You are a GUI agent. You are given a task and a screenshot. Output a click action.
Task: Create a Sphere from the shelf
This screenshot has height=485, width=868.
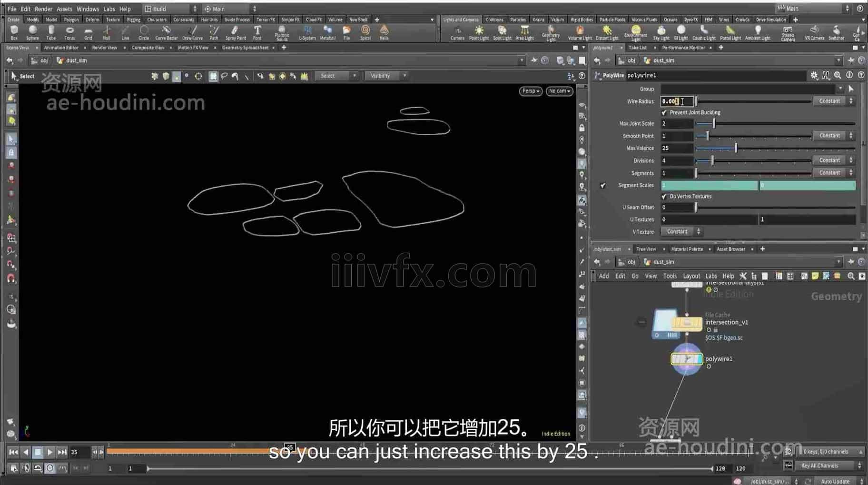click(32, 32)
